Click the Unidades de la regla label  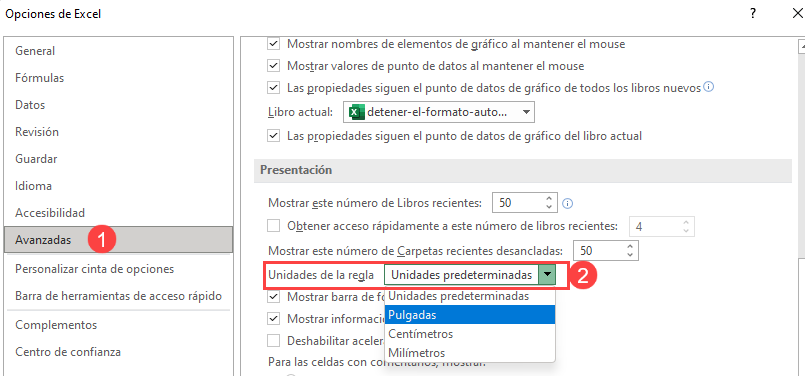[x=321, y=275]
